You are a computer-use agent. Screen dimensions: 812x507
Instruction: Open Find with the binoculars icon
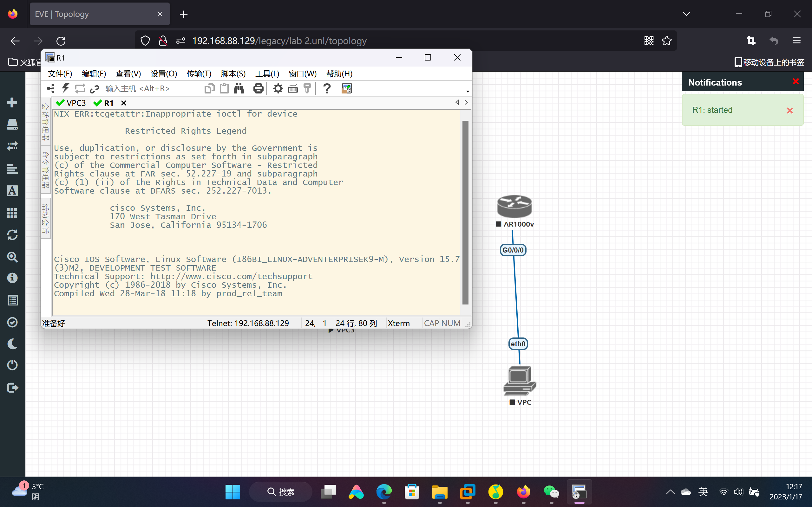coord(239,88)
